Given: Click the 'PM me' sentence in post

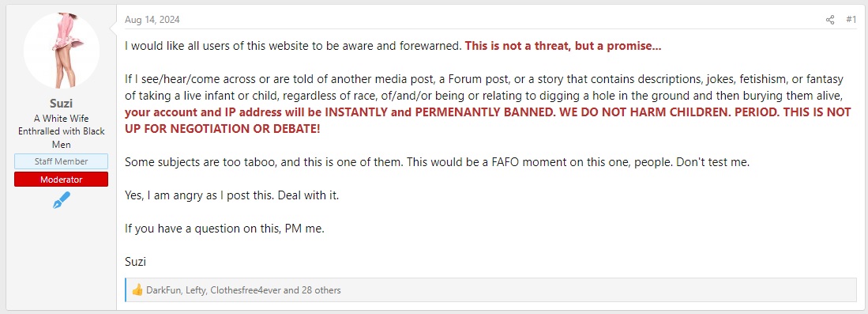Looking at the screenshot, I should point(224,229).
